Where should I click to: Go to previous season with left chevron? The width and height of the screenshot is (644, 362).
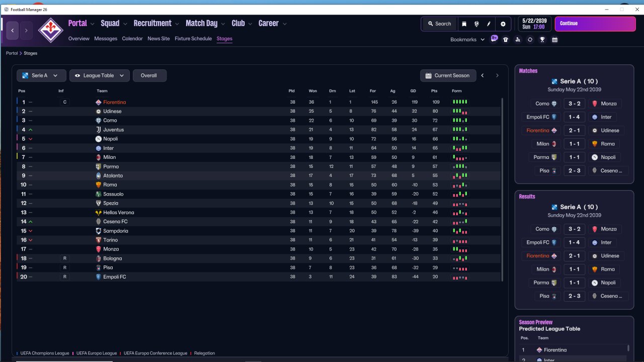pos(482,75)
